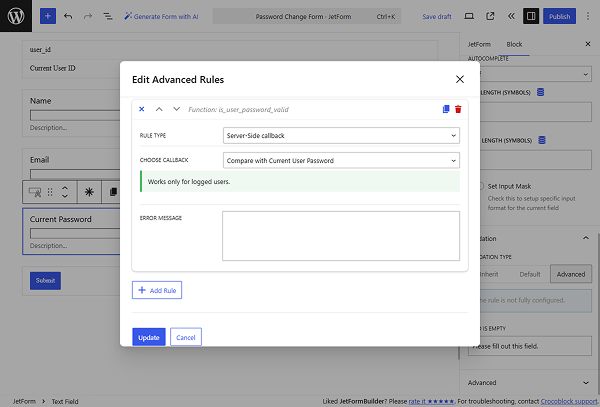Click the WordPress logo icon
This screenshot has width=600, height=407.
[x=16, y=16]
